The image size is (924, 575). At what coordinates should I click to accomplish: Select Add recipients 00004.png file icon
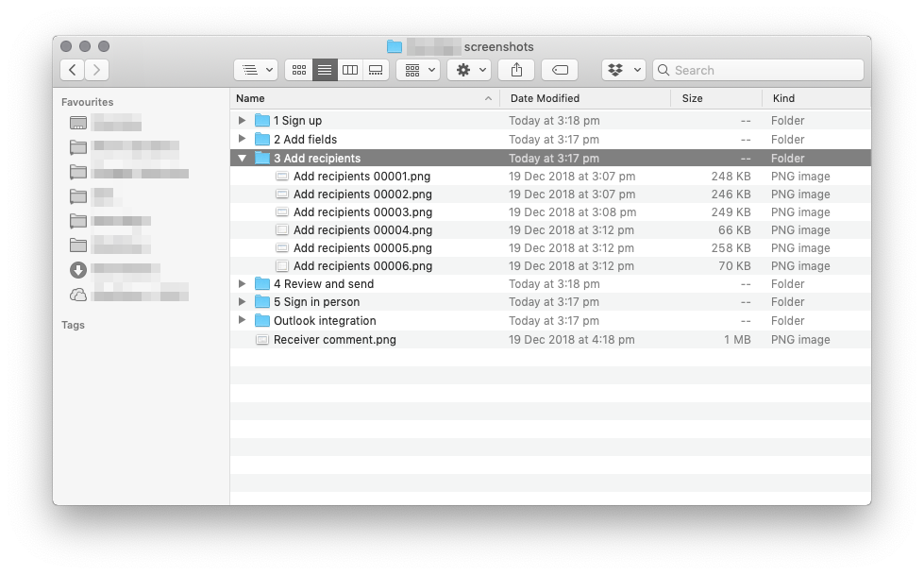282,230
